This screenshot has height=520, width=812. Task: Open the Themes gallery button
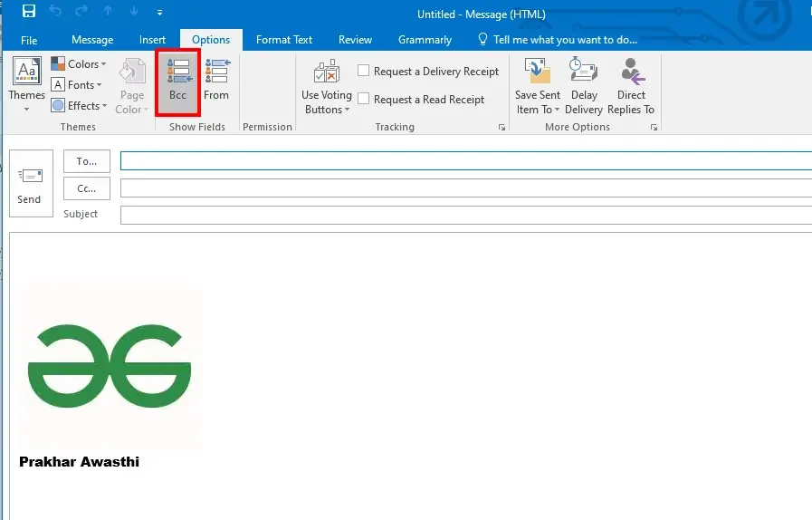pos(27,84)
